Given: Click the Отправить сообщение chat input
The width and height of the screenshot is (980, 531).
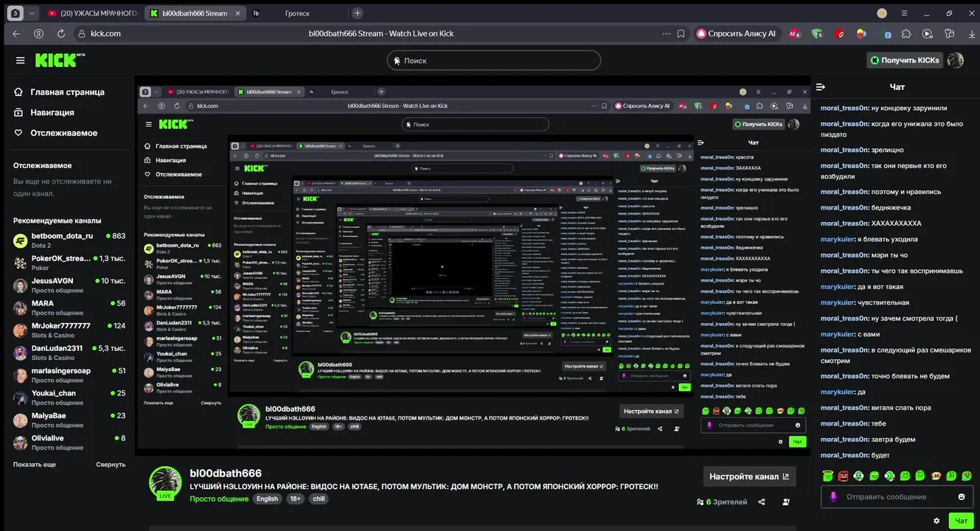Looking at the screenshot, I should pos(897,497).
